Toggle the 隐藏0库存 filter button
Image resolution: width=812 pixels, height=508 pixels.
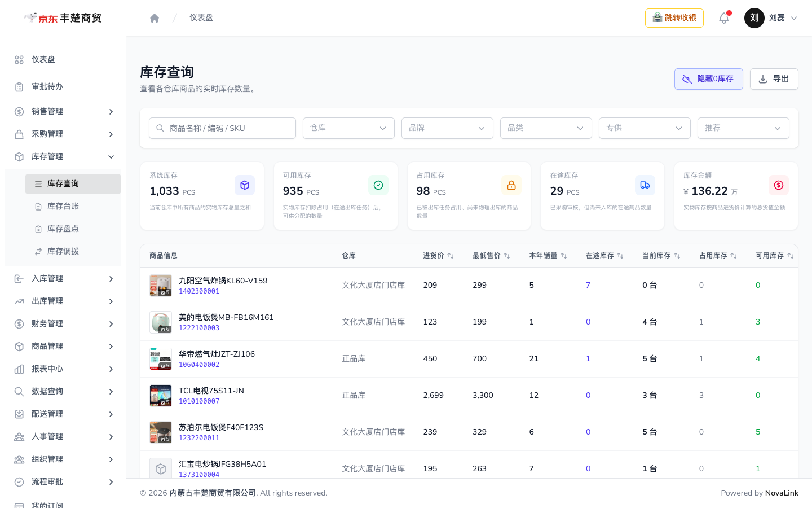coord(709,79)
